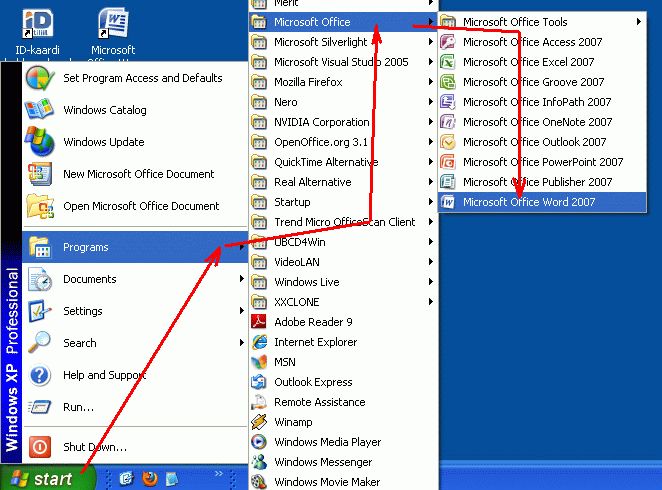Select New Microsoft Office Document
The height and width of the screenshot is (490, 662).
135,174
